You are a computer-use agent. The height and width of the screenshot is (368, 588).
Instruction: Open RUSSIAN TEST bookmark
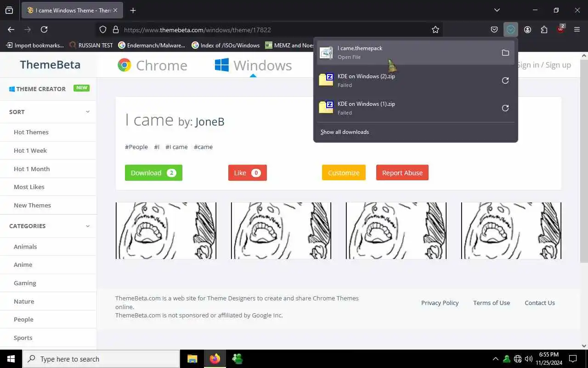[91, 45]
